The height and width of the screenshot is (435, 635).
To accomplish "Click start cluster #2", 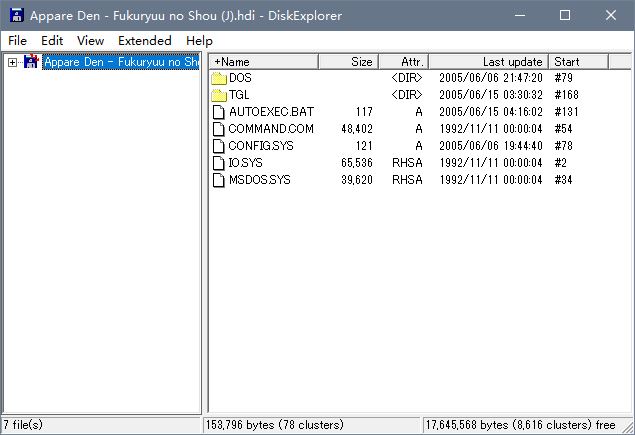I will tap(560, 163).
